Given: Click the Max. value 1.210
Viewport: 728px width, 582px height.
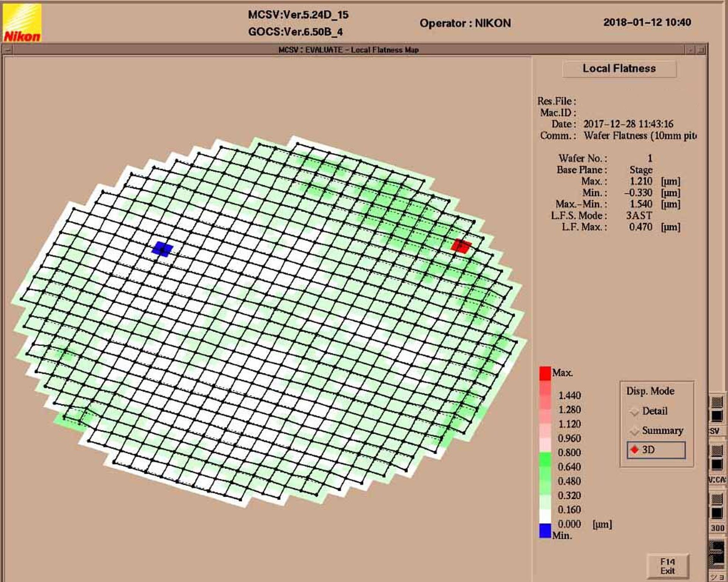Looking at the screenshot, I should (641, 181).
